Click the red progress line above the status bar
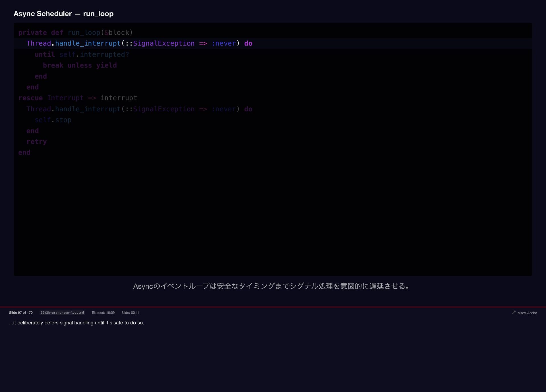The width and height of the screenshot is (546, 392). pos(273,307)
